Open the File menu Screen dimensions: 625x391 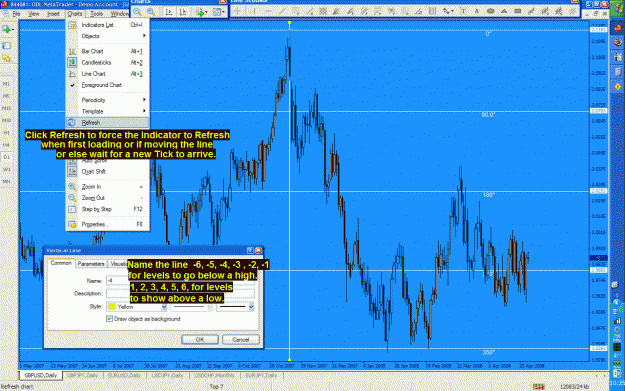(16, 14)
